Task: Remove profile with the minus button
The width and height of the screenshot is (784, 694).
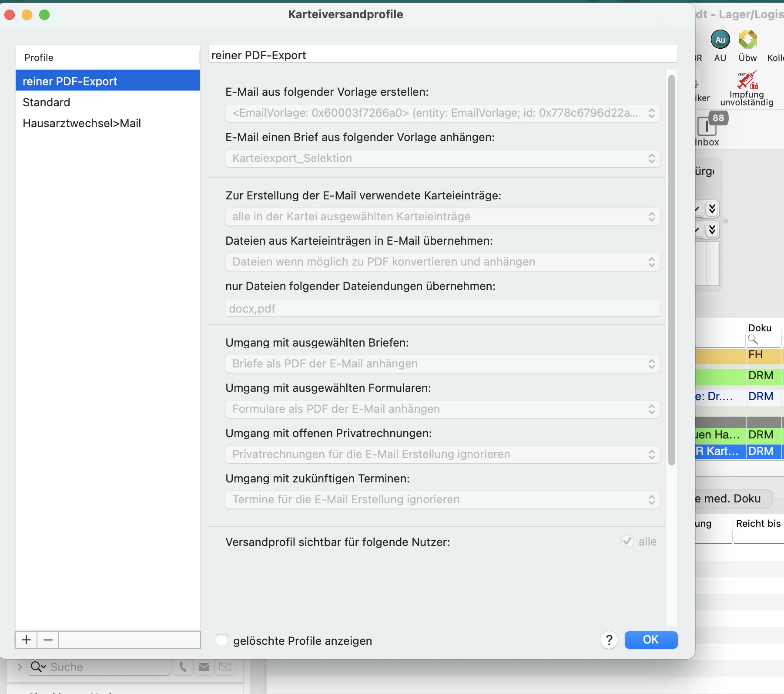Action: [x=48, y=640]
